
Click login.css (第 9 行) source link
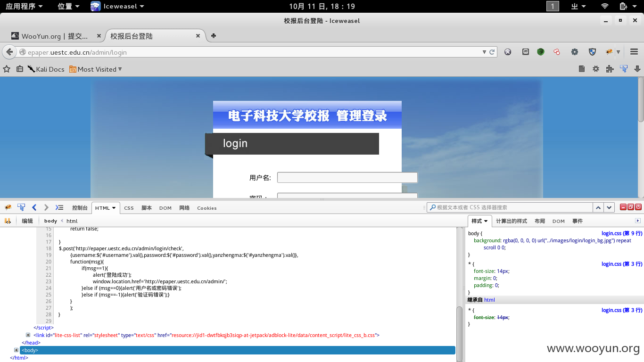coord(622,233)
